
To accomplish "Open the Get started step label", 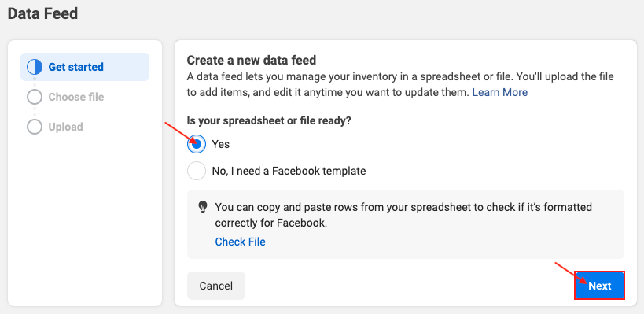I will pos(76,67).
